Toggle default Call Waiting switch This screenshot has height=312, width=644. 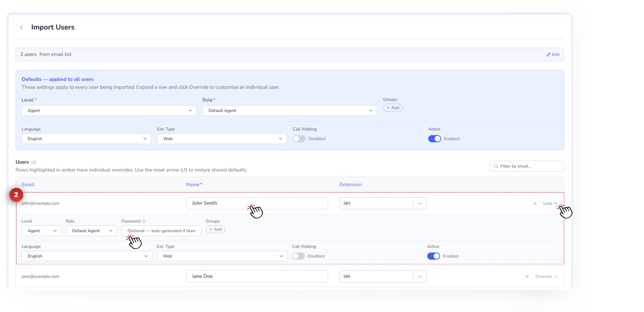pos(299,139)
